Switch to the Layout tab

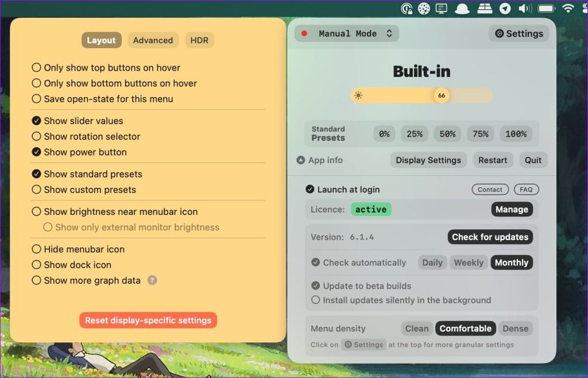point(101,40)
